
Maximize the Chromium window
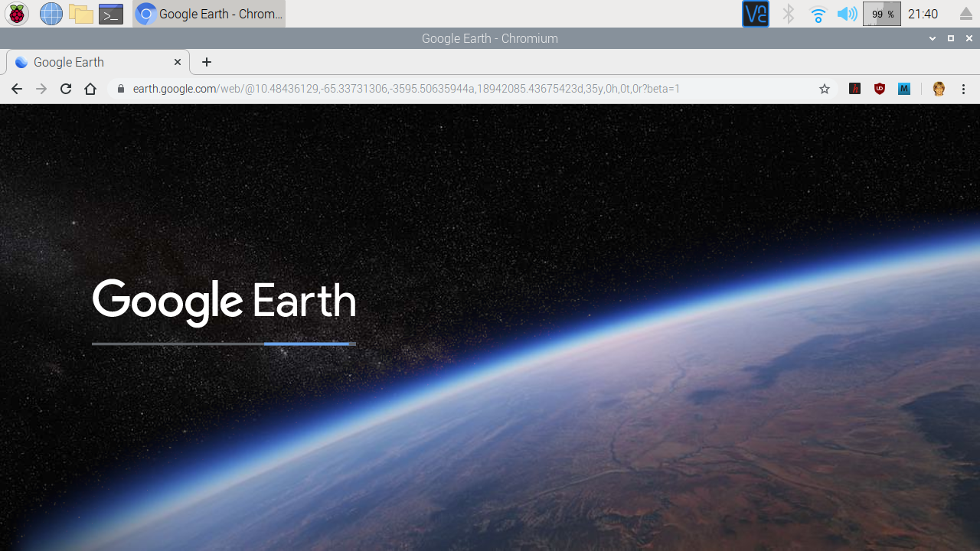[x=951, y=38]
